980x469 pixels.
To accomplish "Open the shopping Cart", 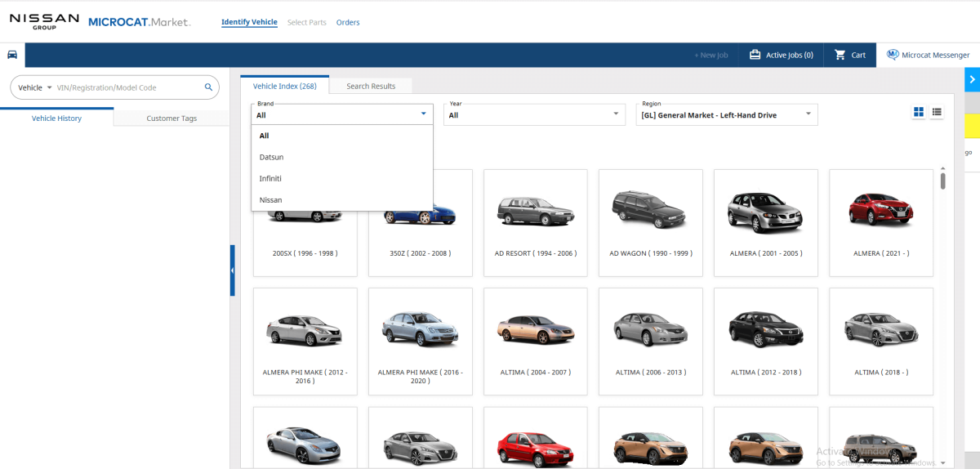I will pyautogui.click(x=849, y=55).
